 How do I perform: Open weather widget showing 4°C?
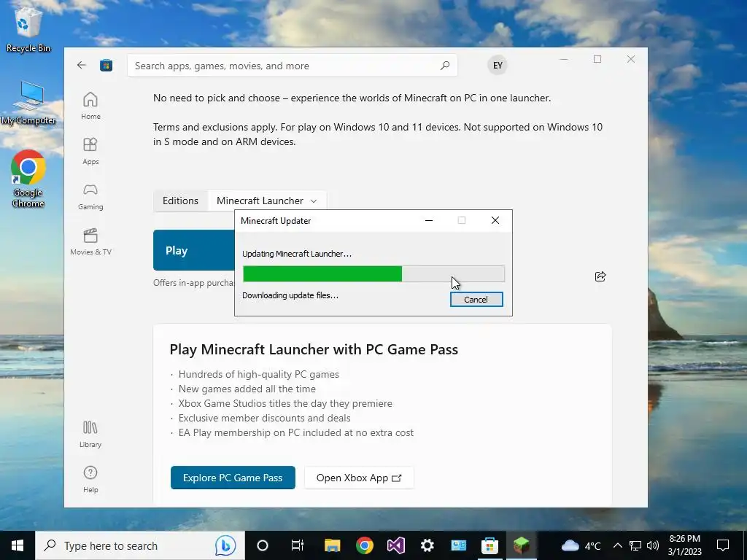pos(581,545)
